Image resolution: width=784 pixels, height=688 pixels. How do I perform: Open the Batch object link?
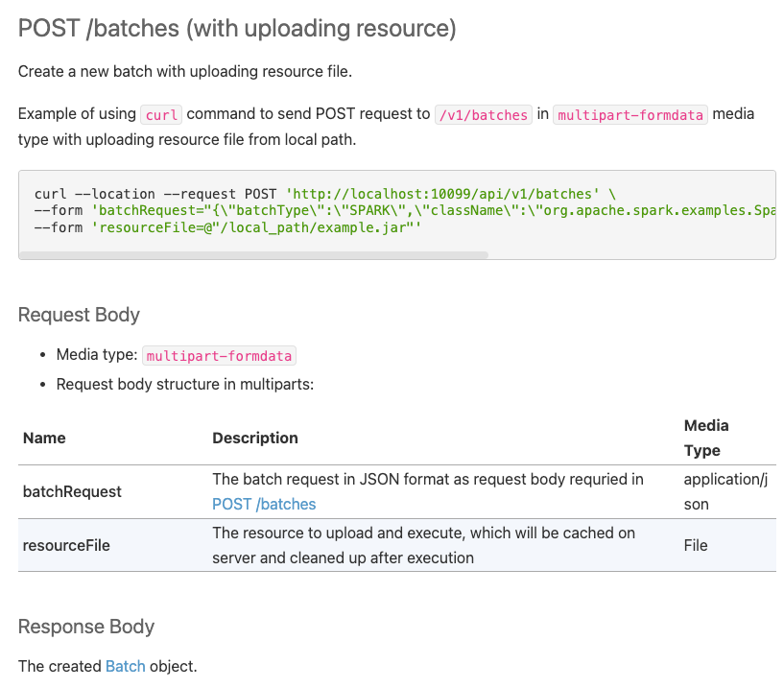[125, 665]
